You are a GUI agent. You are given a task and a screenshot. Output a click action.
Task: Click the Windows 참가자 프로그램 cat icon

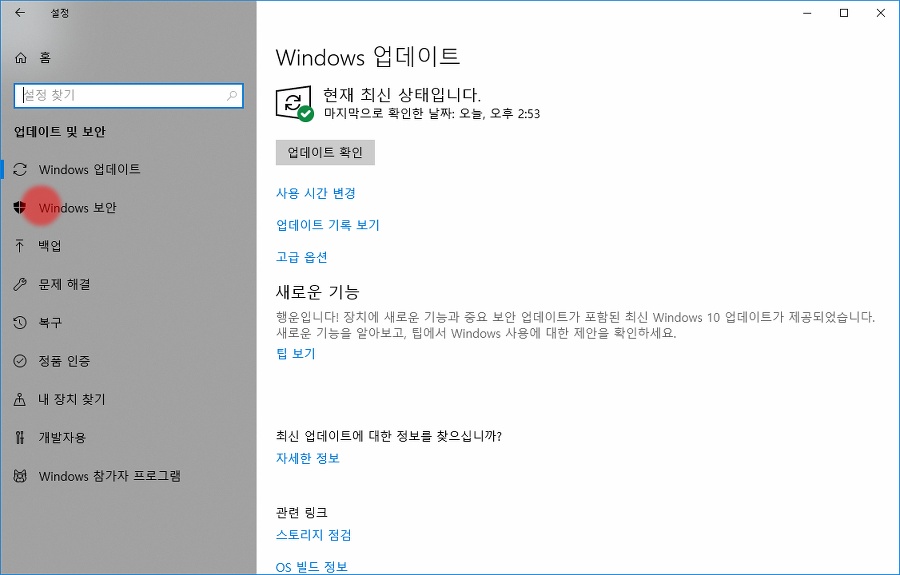coord(20,476)
